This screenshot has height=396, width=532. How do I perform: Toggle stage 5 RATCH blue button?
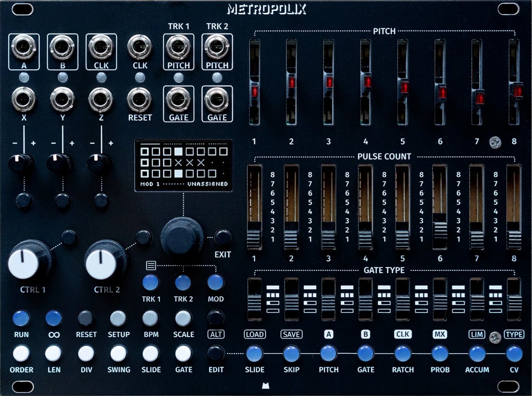click(402, 353)
